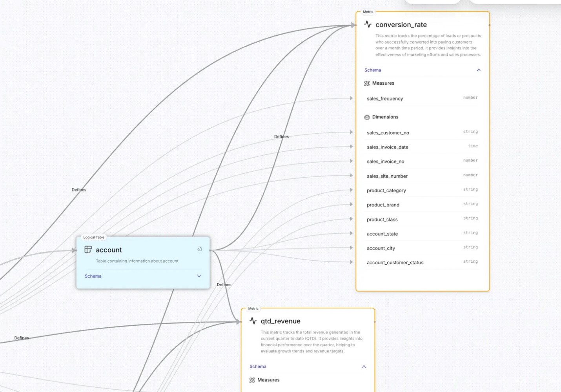Collapse the conversion_rate Schema chevron

pos(479,70)
